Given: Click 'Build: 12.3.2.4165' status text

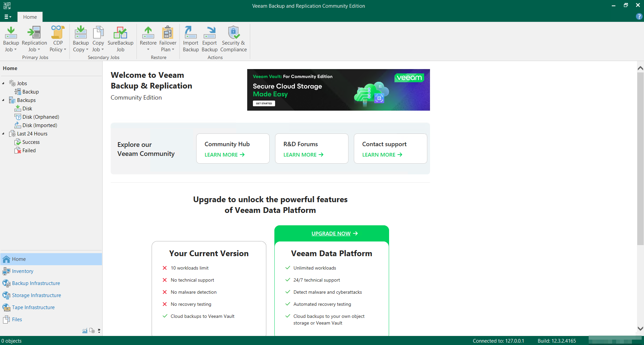Looking at the screenshot, I should (557, 341).
